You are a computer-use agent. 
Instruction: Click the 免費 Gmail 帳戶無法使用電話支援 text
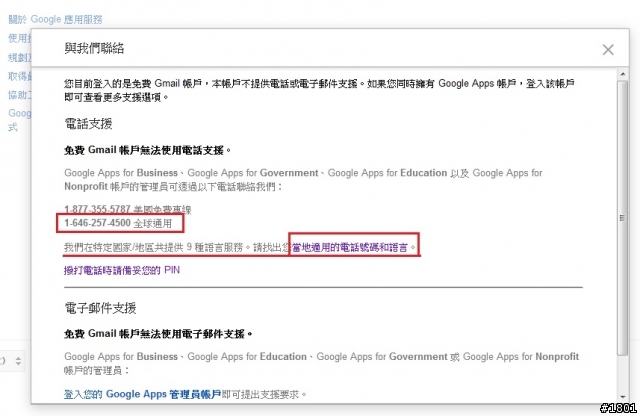pyautogui.click(x=147, y=150)
